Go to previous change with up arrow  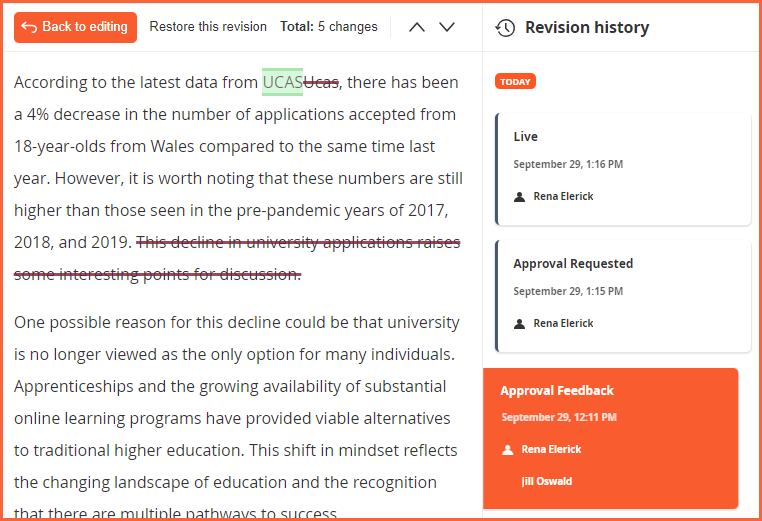click(416, 27)
